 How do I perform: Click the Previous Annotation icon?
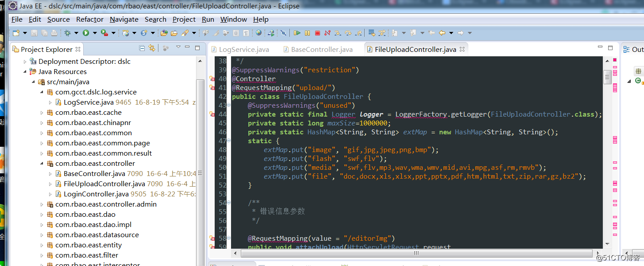tap(413, 33)
